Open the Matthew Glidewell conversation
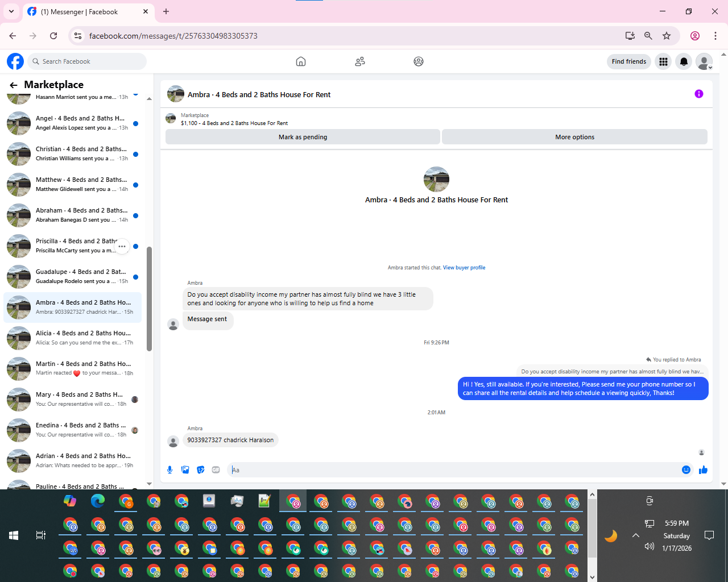The width and height of the screenshot is (728, 582). [72, 184]
